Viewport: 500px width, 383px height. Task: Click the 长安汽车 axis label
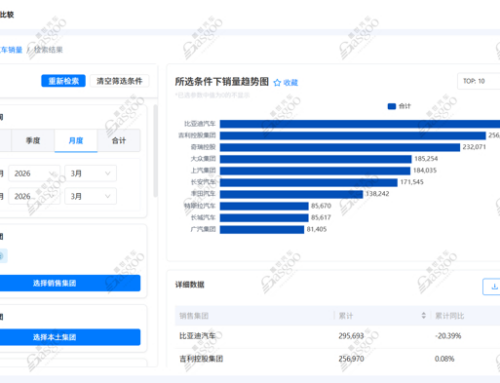point(203,182)
